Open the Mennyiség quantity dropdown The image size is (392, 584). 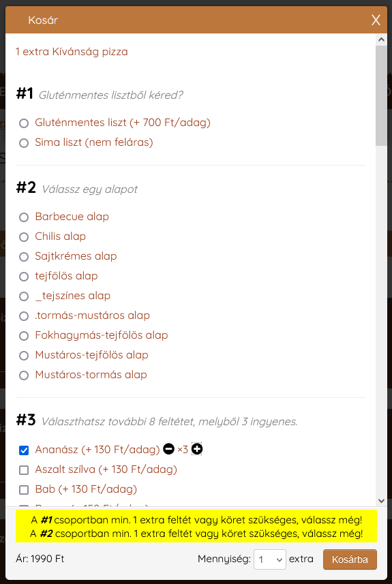[x=270, y=559]
